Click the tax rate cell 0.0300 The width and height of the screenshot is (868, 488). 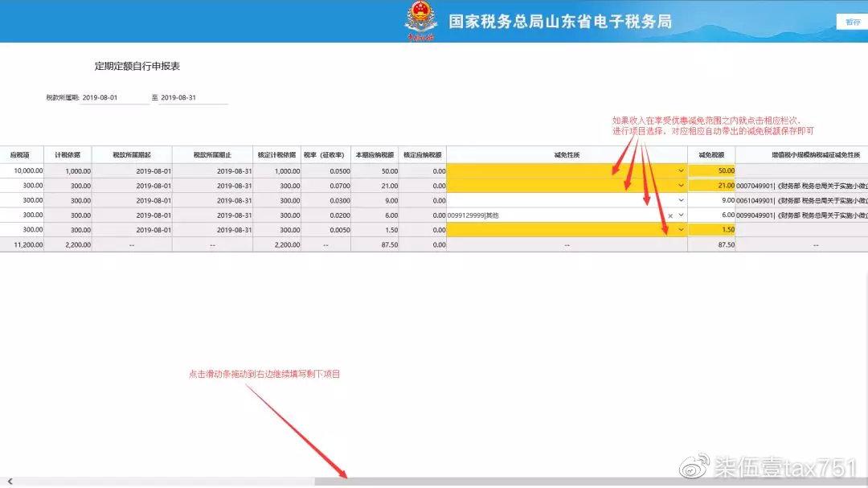[x=325, y=200]
